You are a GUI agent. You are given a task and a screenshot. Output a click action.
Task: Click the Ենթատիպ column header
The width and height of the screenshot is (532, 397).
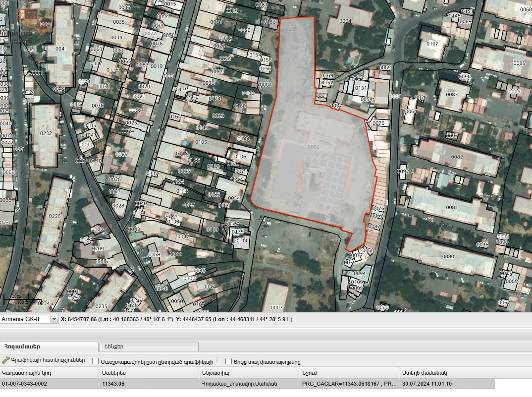(x=249, y=372)
